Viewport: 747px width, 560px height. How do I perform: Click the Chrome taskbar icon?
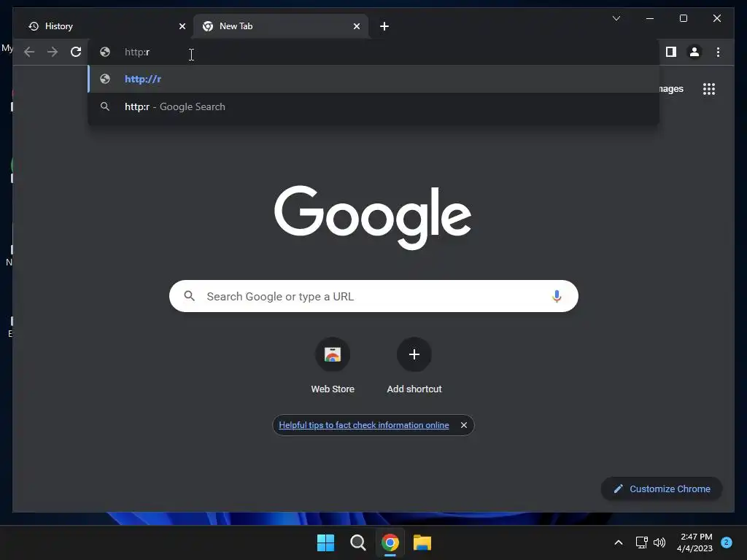tap(390, 542)
